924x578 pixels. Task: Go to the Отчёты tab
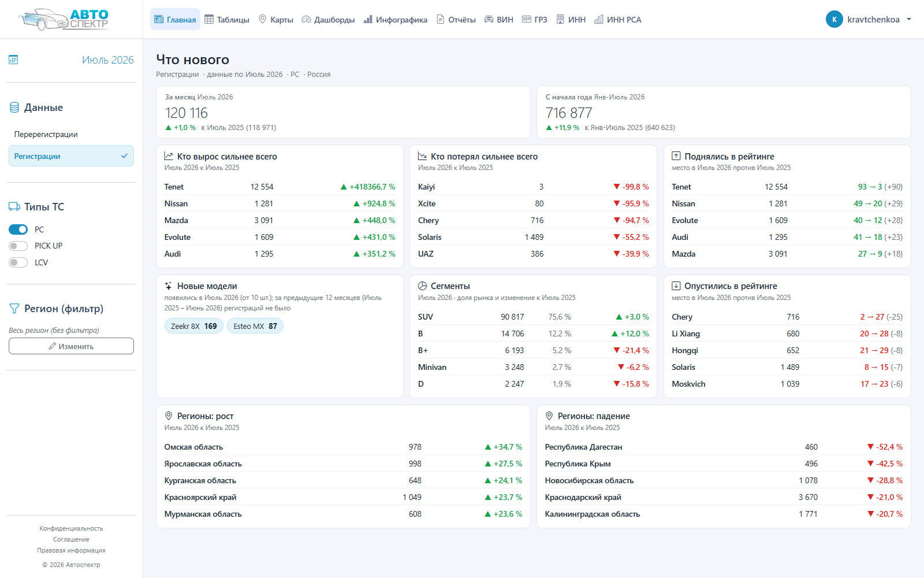(456, 19)
